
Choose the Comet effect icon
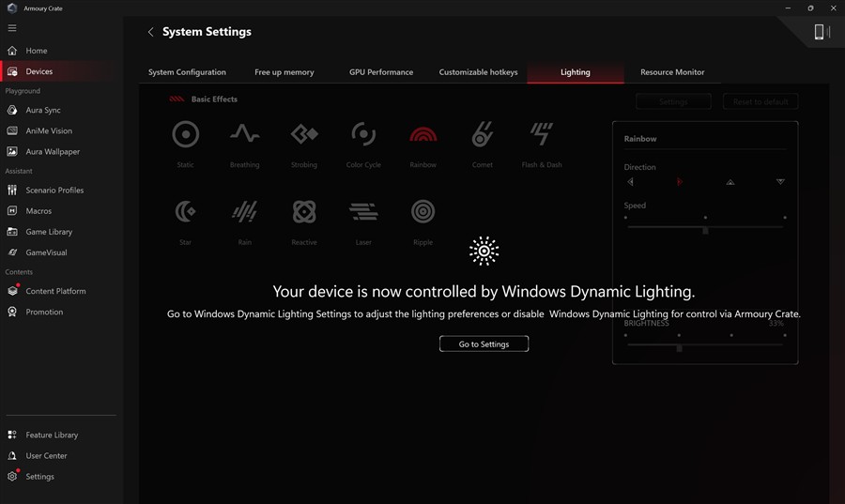(483, 135)
